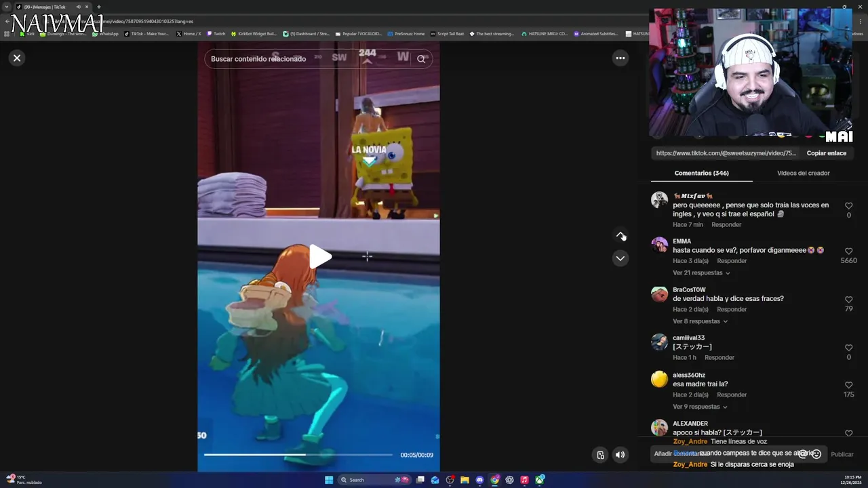Reply to Mixfav's comment via Responder
This screenshot has height=488, width=868.
point(726,225)
